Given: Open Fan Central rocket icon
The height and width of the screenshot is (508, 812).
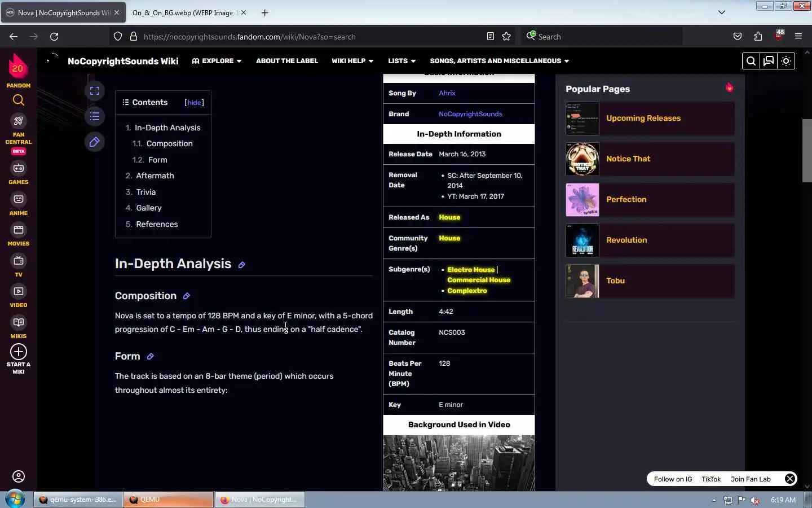Looking at the screenshot, I should (19, 121).
